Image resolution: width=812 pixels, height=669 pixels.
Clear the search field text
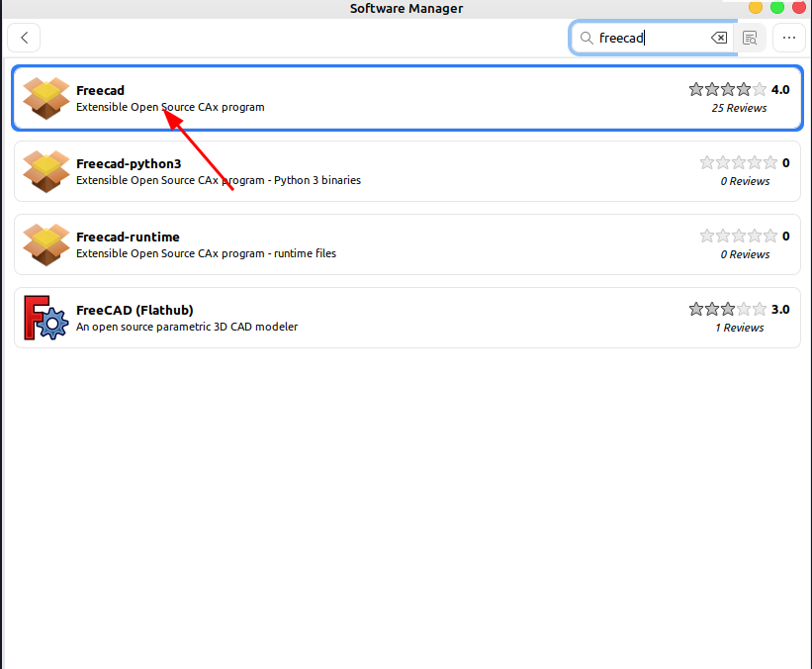[x=719, y=38]
